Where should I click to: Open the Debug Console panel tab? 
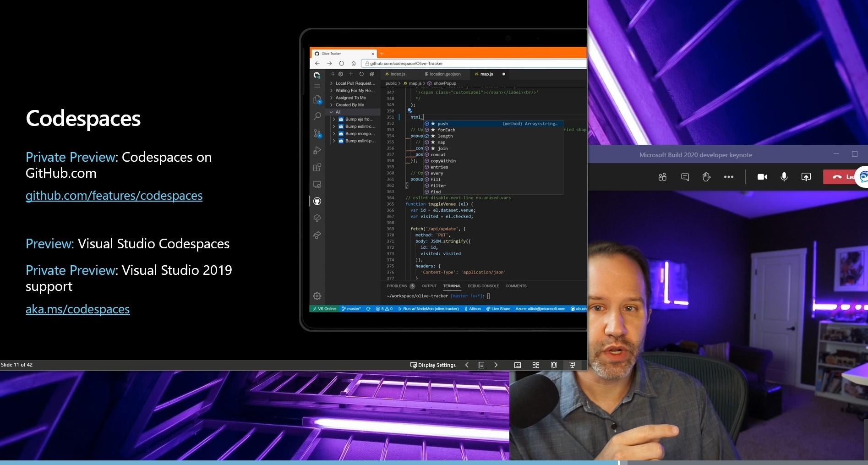tap(483, 286)
